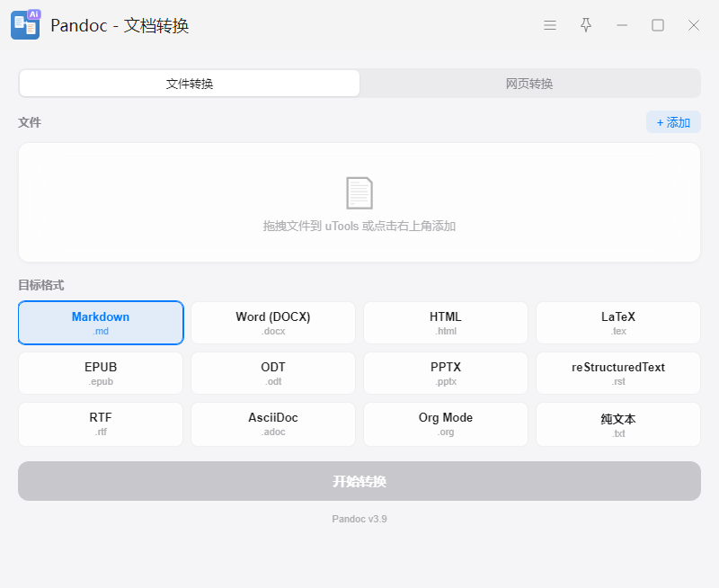This screenshot has width=719, height=588.
Task: Choose reStructuredText .rst format
Action: coord(618,373)
